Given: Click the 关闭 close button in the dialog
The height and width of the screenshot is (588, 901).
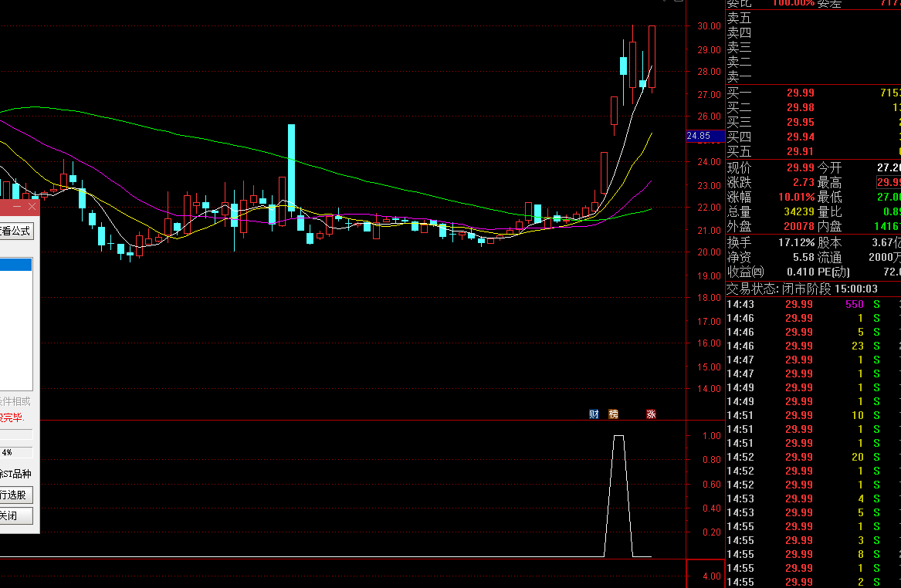Looking at the screenshot, I should [15, 515].
